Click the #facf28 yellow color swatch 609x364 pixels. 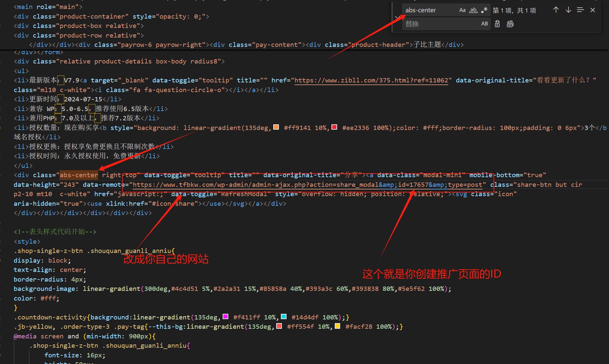(x=337, y=326)
